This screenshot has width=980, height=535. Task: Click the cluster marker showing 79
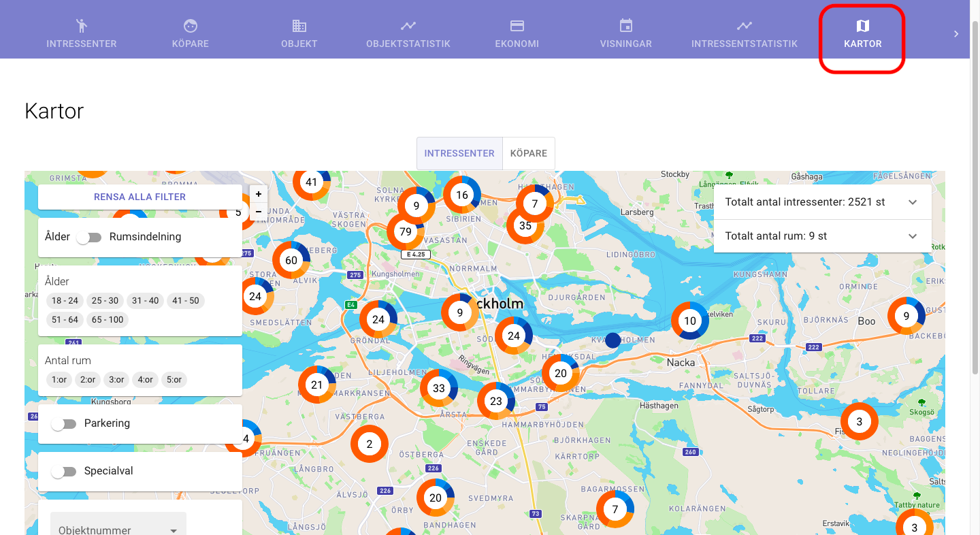(406, 231)
